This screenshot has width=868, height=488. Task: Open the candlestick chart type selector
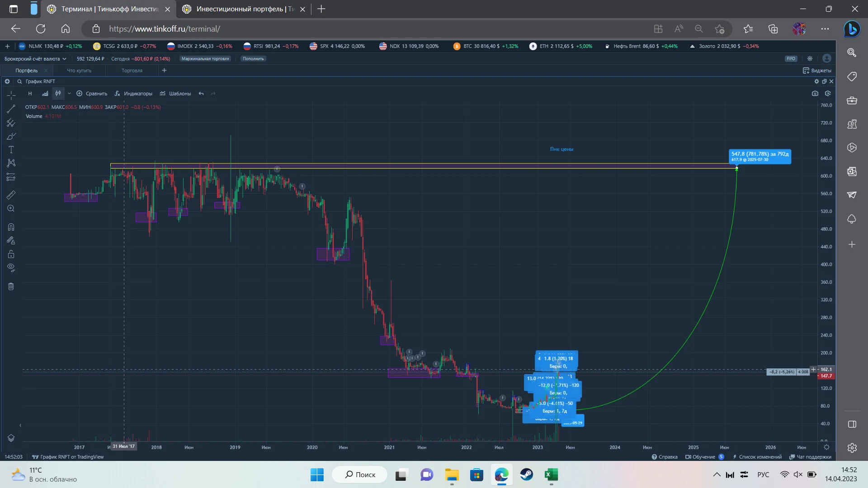(x=58, y=94)
